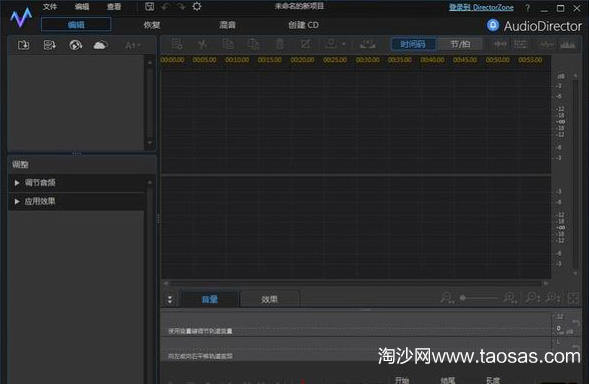Click the paste icon in the edit toolbar
The width and height of the screenshot is (589, 384).
254,44
